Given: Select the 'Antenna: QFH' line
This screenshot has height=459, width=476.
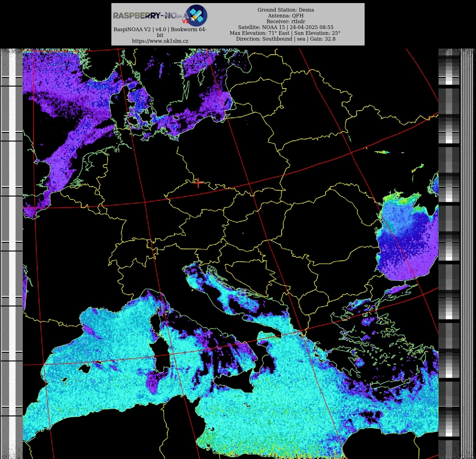Looking at the screenshot, I should [286, 16].
